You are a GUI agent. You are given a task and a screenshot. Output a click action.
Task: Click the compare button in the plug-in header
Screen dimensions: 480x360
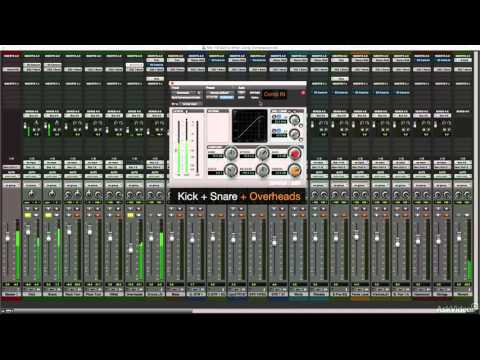(x=226, y=97)
